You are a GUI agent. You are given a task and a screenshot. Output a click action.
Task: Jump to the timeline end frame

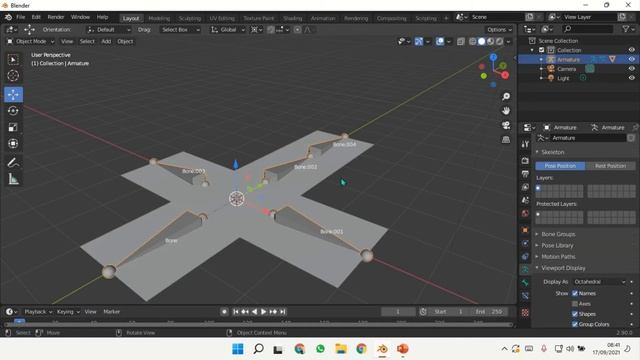pyautogui.click(x=282, y=311)
